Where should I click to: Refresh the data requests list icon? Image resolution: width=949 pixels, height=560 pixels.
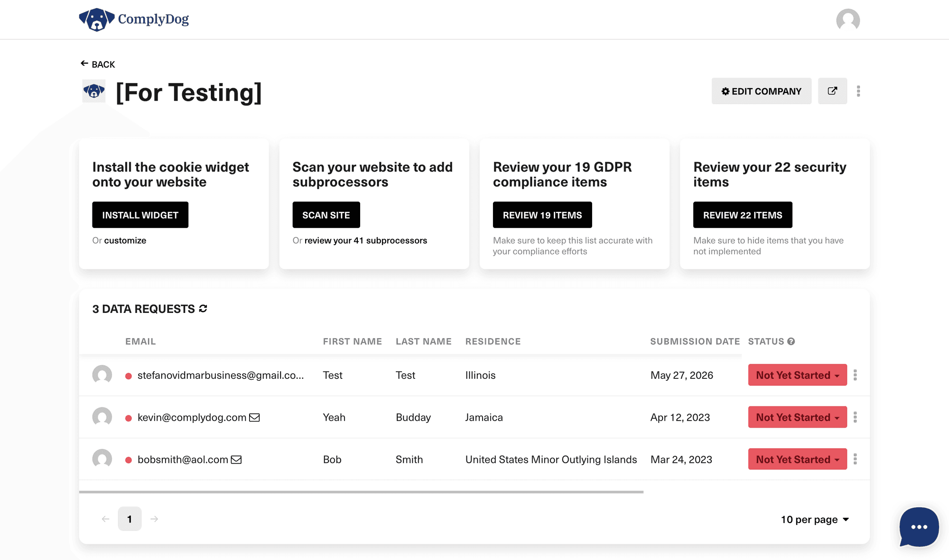203,309
